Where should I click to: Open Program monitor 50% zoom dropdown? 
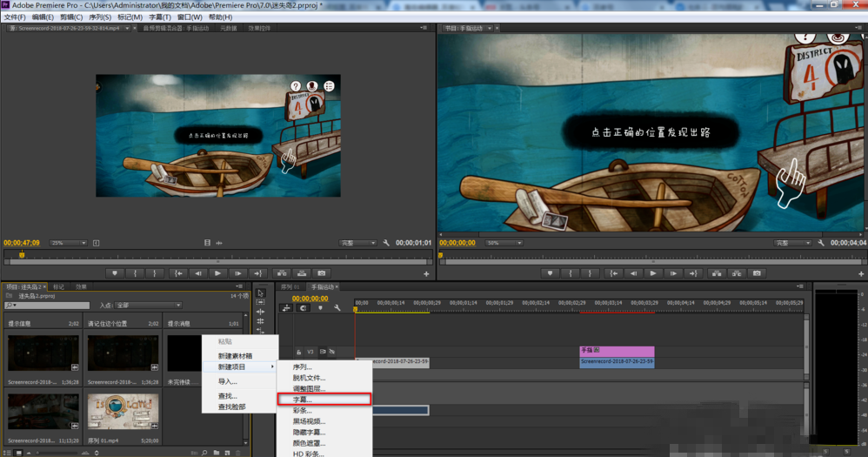coord(504,243)
